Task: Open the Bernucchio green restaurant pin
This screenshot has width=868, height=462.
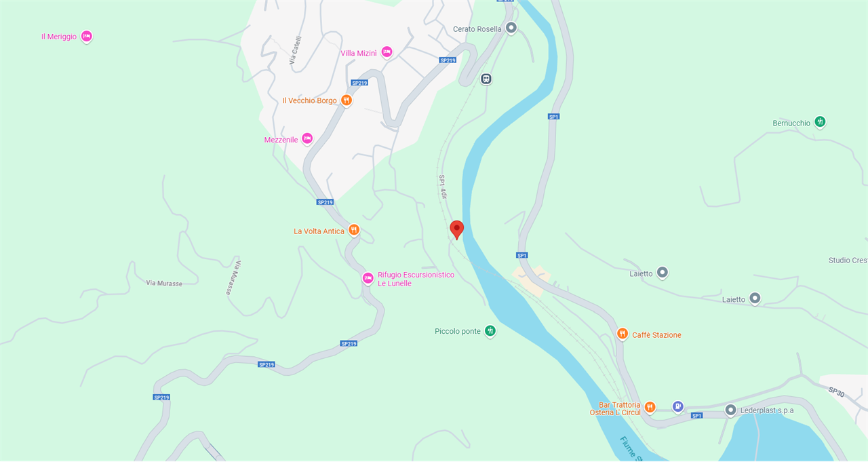Action: tap(820, 122)
